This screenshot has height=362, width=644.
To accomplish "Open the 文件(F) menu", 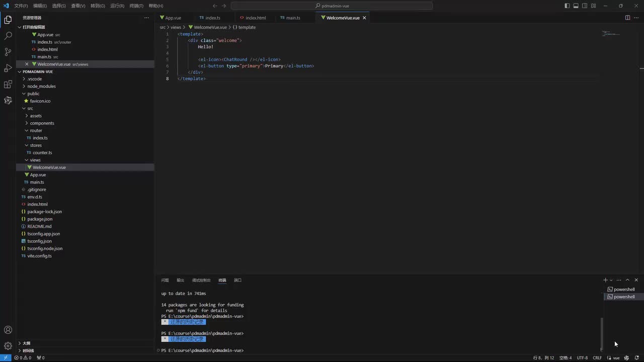I will (x=21, y=6).
